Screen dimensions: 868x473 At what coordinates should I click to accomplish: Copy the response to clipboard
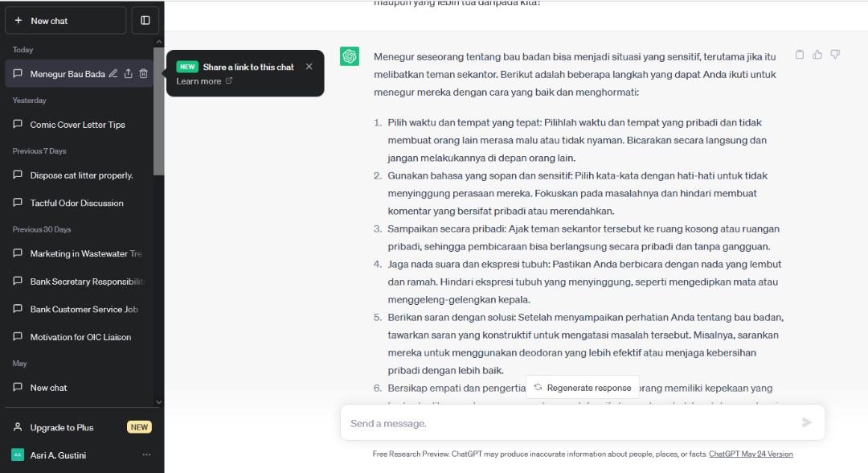click(800, 54)
